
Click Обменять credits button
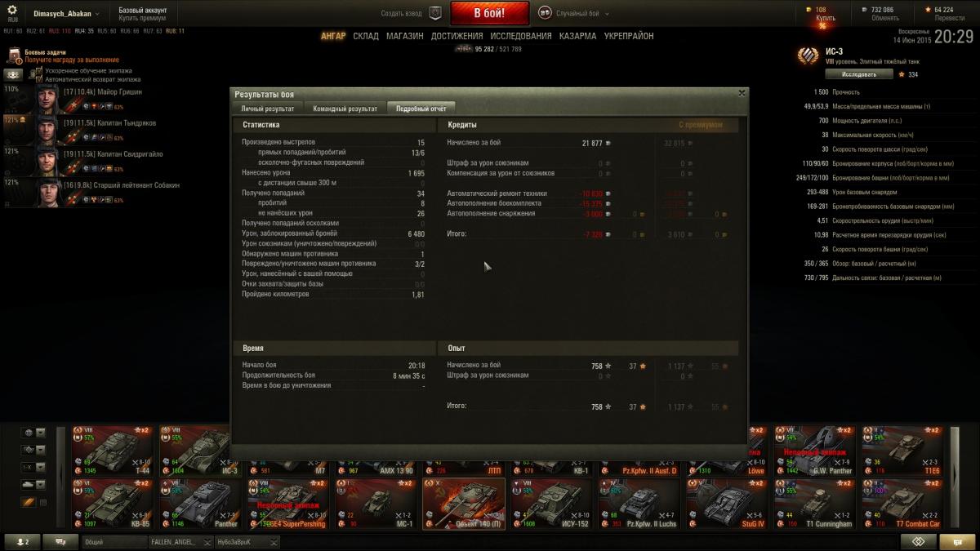[884, 17]
